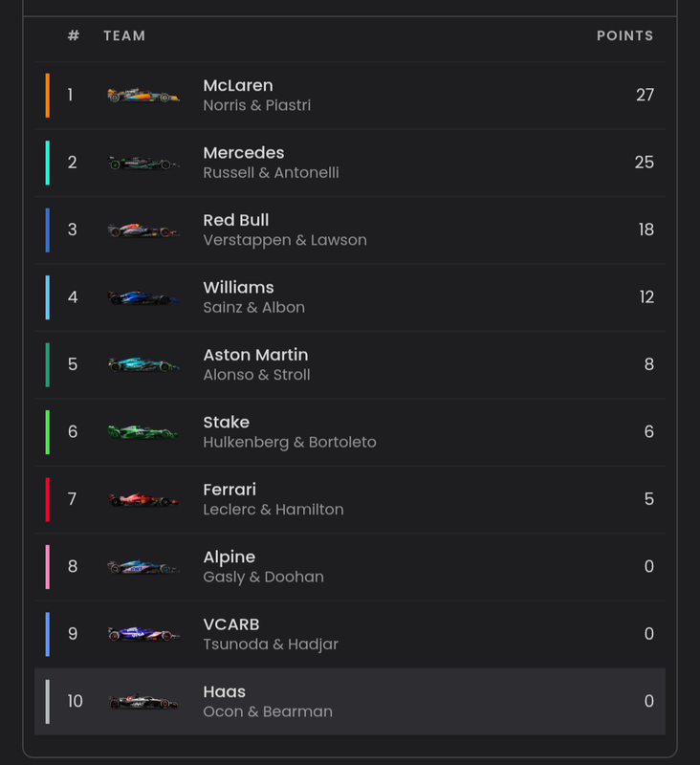Click the Williams car icon

[143, 297]
